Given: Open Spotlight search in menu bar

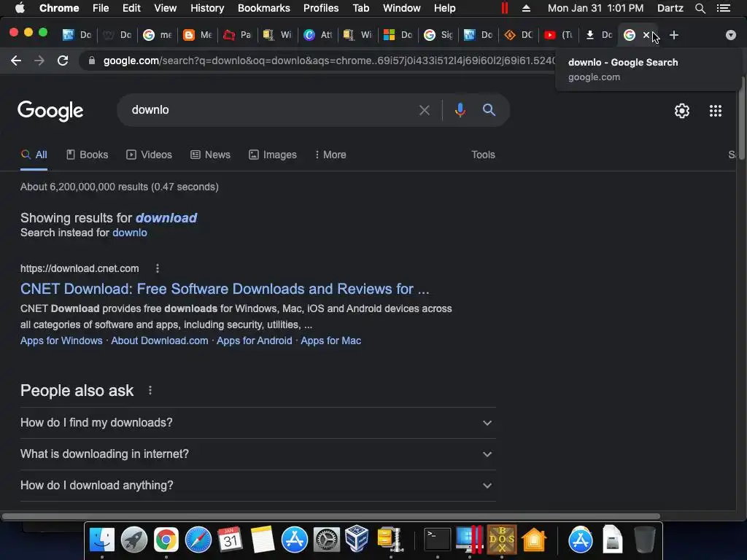Looking at the screenshot, I should pos(700,8).
